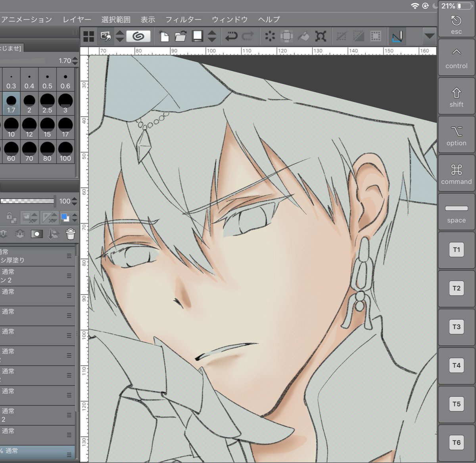Open the 表示 menu
Image resolution: width=476 pixels, height=463 pixels.
coord(148,19)
